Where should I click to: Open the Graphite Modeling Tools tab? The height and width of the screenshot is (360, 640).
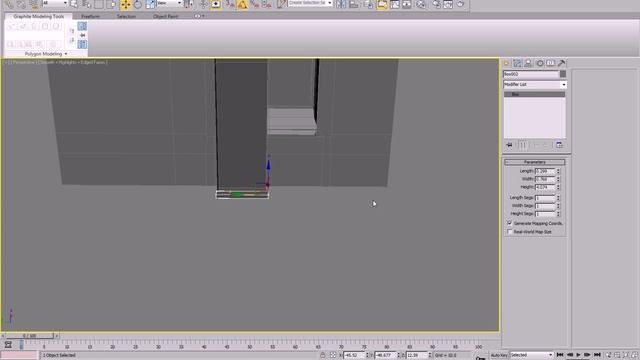pos(38,16)
